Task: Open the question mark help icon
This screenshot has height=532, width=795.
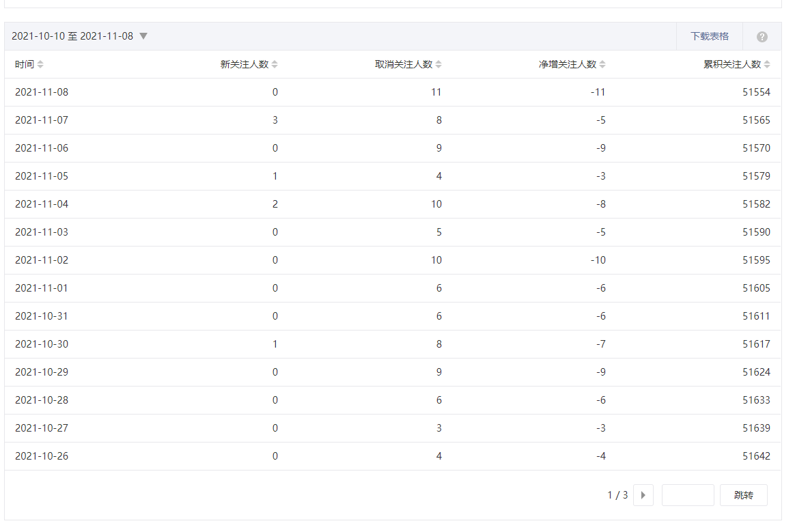Action: [x=762, y=37]
